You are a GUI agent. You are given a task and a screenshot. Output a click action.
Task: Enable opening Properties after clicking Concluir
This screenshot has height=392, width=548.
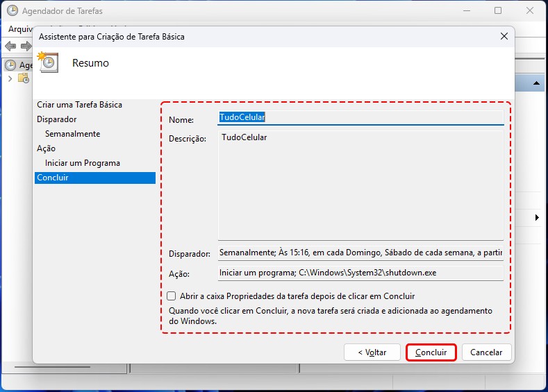172,296
